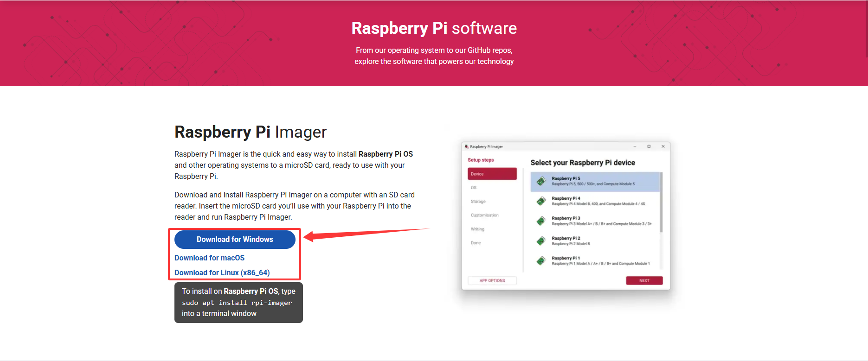Viewport: 868px width, 361px height.
Task: Click the Raspberry Pi 2 board icon
Action: click(x=541, y=241)
